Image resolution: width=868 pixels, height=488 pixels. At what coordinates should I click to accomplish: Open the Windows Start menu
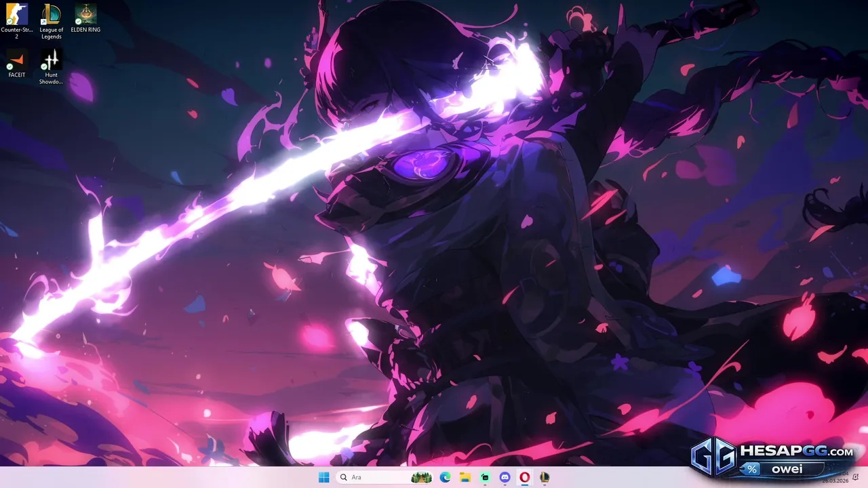tap(324, 477)
